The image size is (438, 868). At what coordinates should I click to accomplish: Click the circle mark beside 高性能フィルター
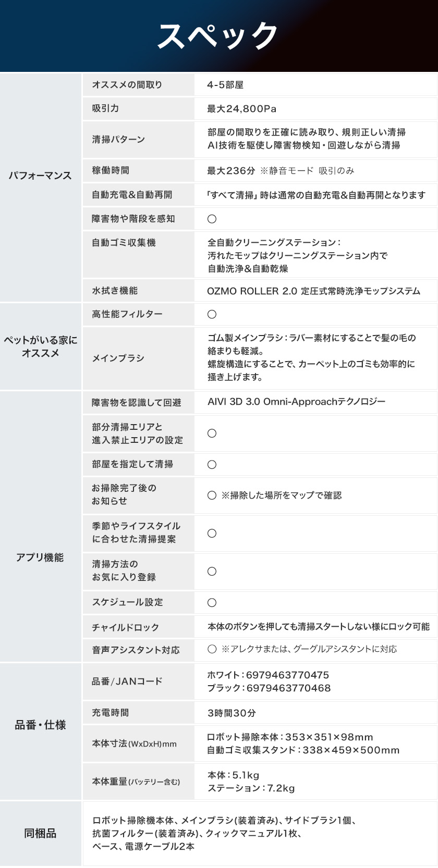click(212, 314)
